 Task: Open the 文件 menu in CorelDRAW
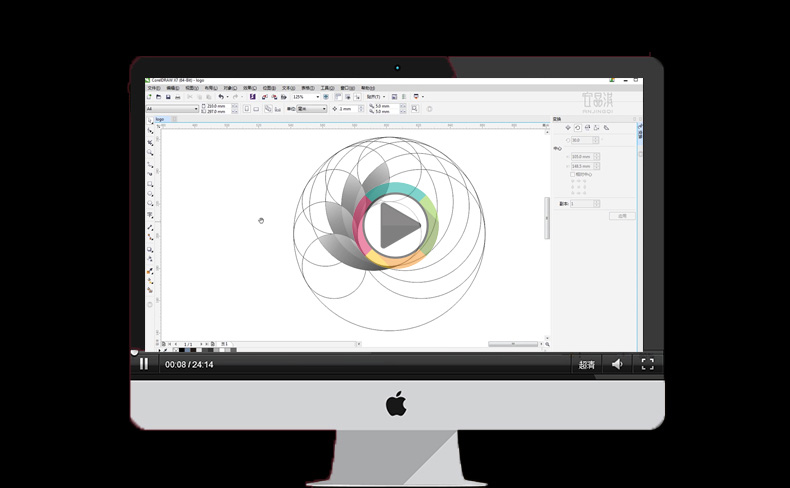(154, 88)
